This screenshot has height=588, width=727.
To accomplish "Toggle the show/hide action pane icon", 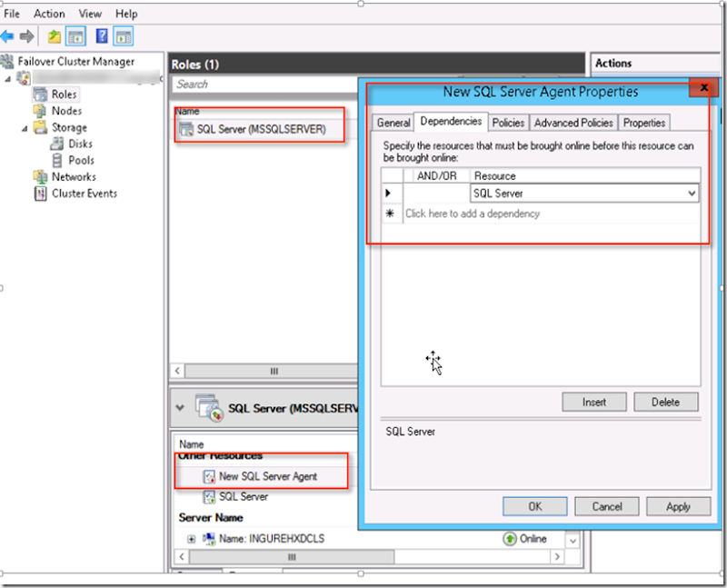I will 124,36.
